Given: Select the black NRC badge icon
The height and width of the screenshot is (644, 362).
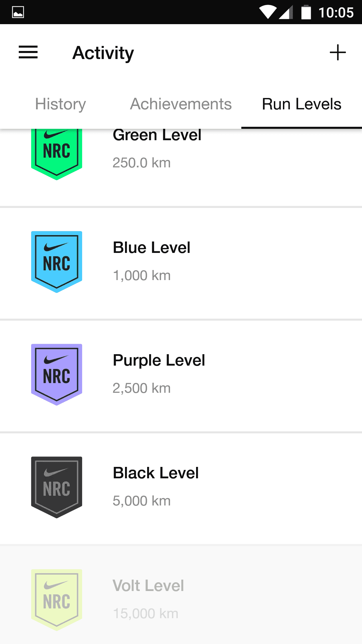Looking at the screenshot, I should pyautogui.click(x=57, y=487).
